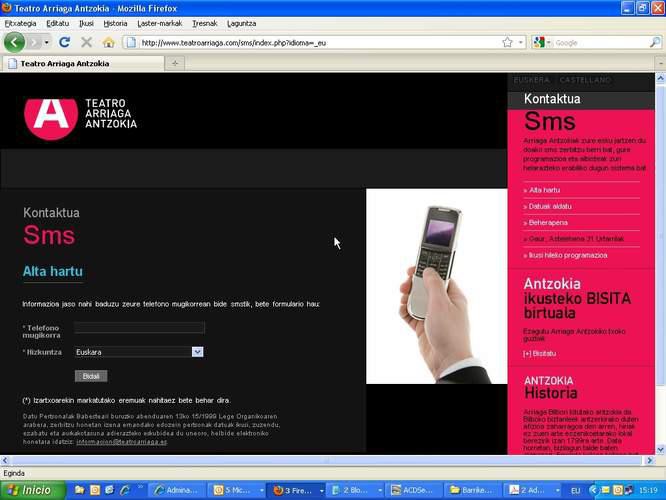
Task: Bookmark this page with the star icon
Action: click(x=507, y=42)
